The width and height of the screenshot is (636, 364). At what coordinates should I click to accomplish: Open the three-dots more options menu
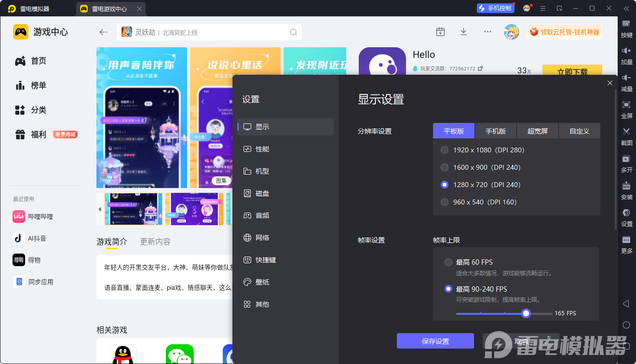click(487, 32)
